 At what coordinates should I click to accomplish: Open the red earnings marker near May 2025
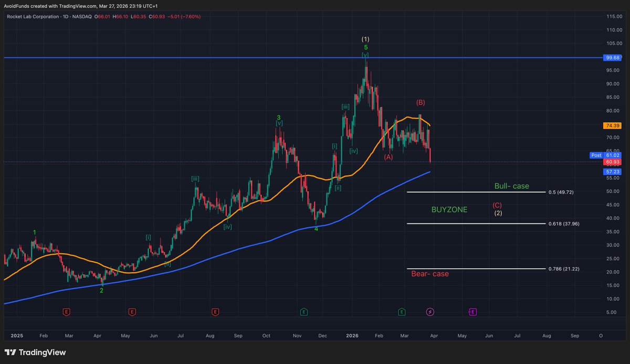(x=132, y=312)
